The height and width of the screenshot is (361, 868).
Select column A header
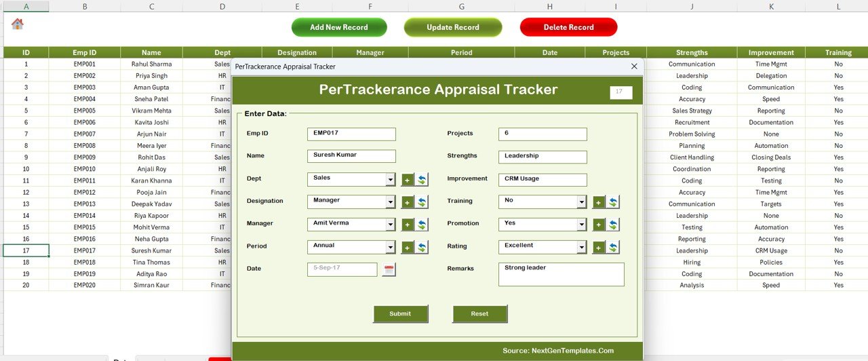point(26,6)
